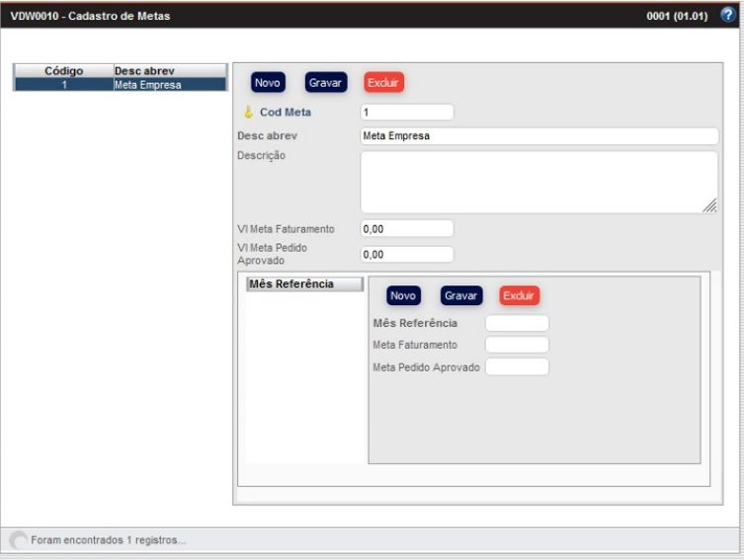This screenshot has height=560, width=744.
Task: Select the Vl Meta Faturamento field
Action: point(406,228)
